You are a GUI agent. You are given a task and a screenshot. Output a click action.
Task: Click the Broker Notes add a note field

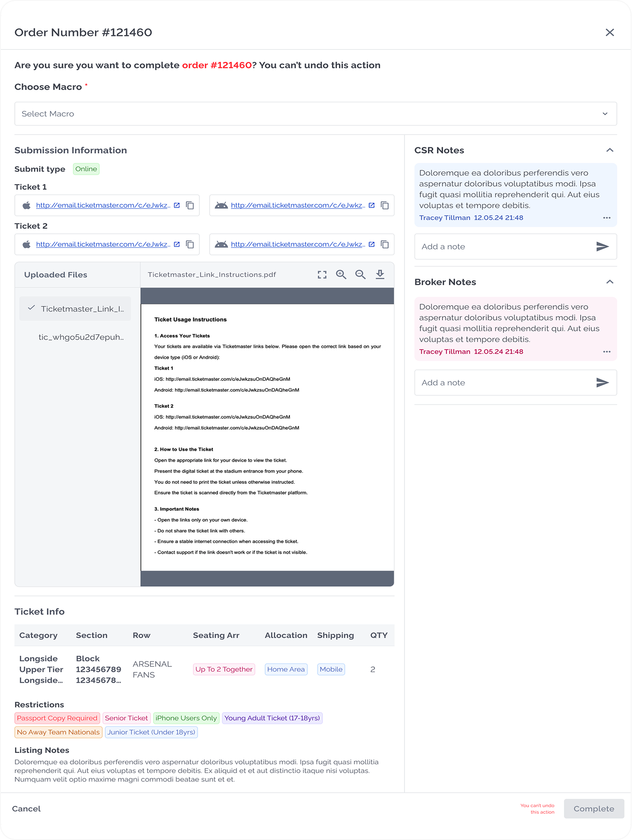pos(503,383)
